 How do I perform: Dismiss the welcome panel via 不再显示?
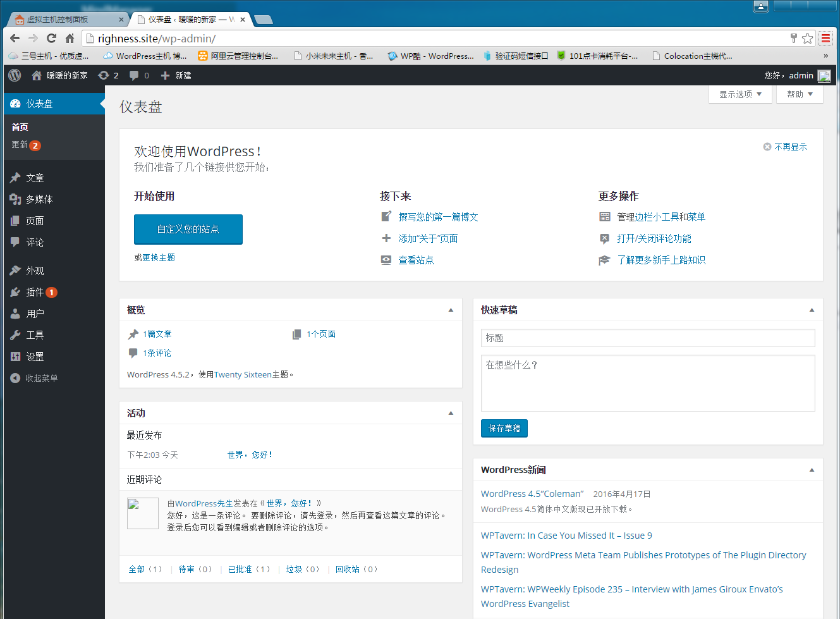pos(785,147)
